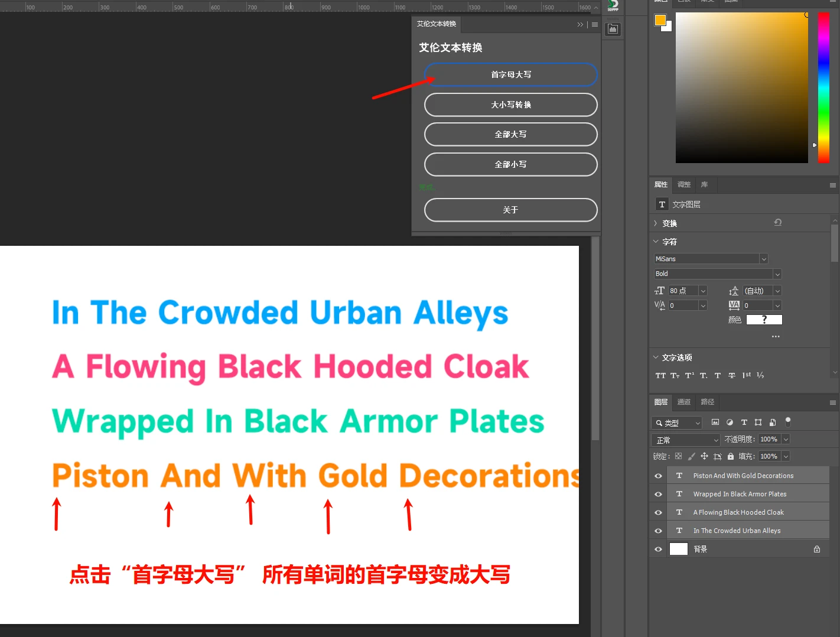Switch to the 调整 tab

click(683, 184)
